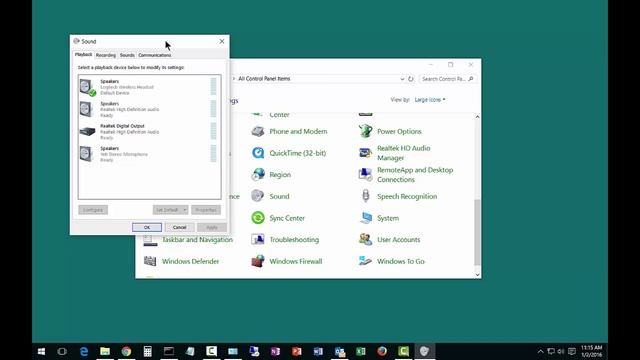Click the taskbar clock
The image size is (640, 360).
591,351
